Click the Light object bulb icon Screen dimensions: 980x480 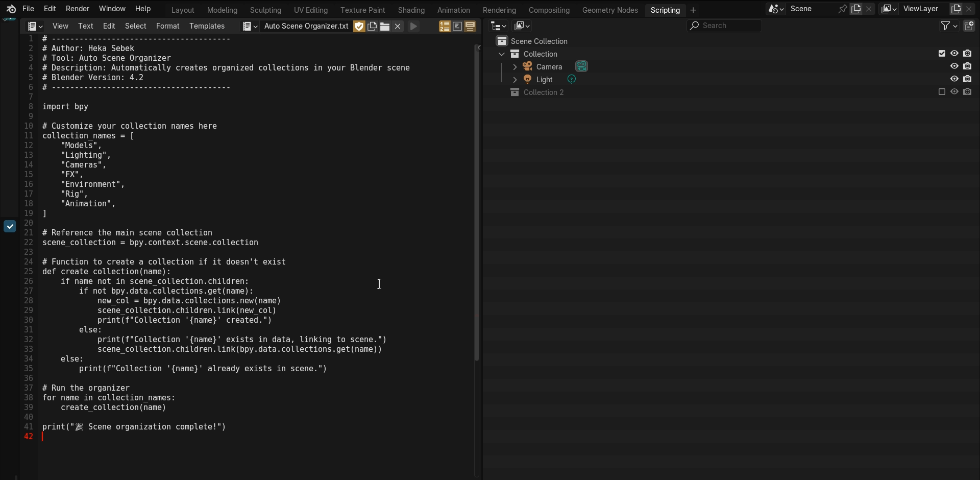527,79
